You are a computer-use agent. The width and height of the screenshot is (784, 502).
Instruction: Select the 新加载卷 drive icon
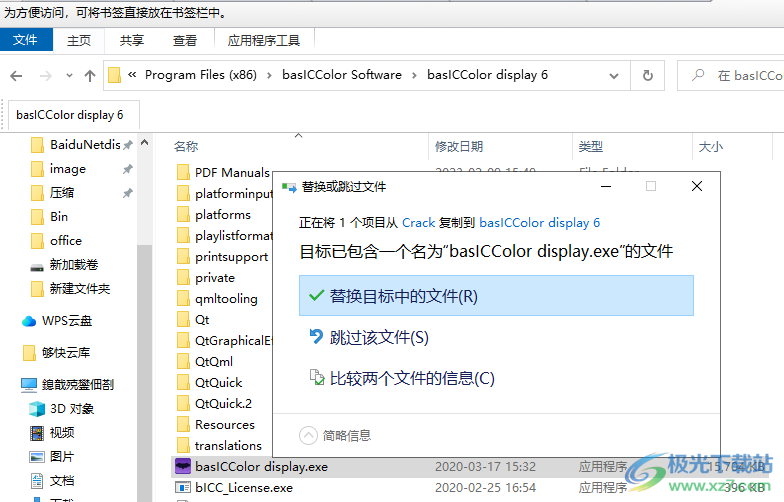click(x=37, y=266)
